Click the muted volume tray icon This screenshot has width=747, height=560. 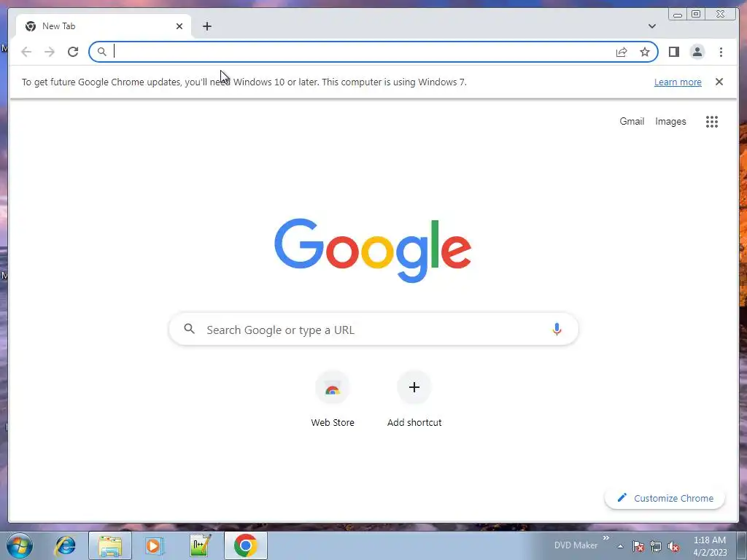(x=673, y=546)
